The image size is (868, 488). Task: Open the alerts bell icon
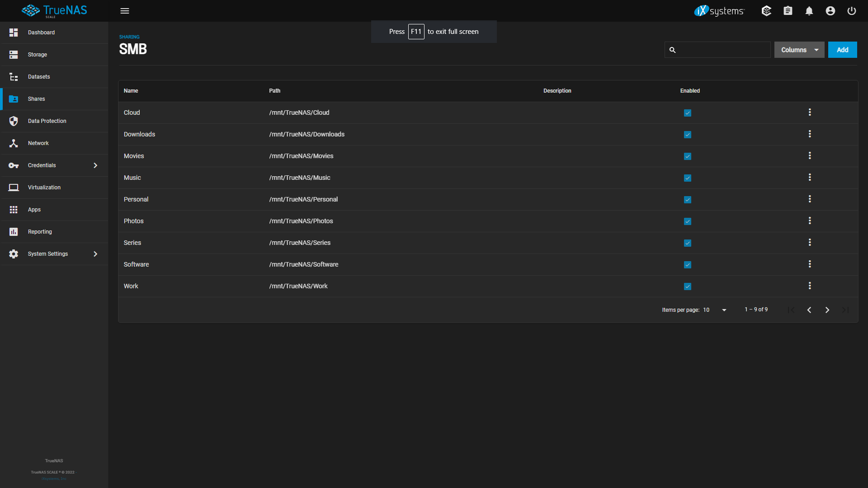[x=809, y=11]
